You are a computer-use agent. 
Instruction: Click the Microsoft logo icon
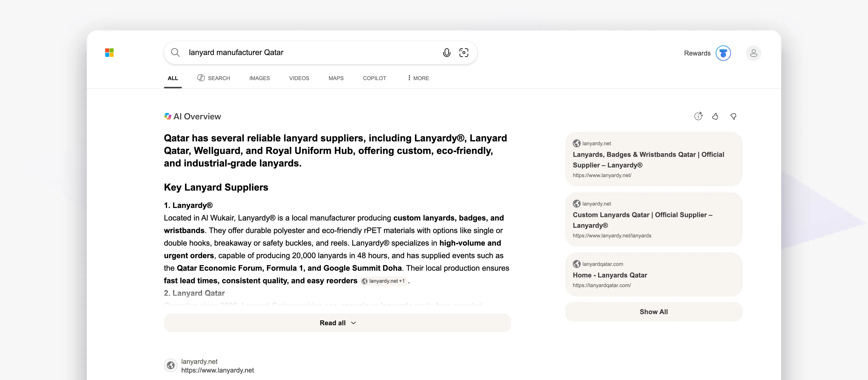tap(109, 53)
